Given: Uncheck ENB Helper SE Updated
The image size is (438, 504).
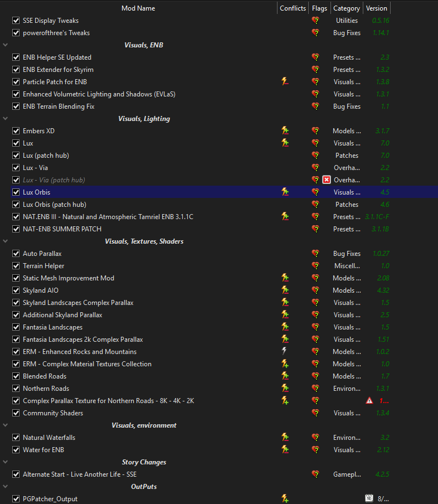Looking at the screenshot, I should click(16, 57).
